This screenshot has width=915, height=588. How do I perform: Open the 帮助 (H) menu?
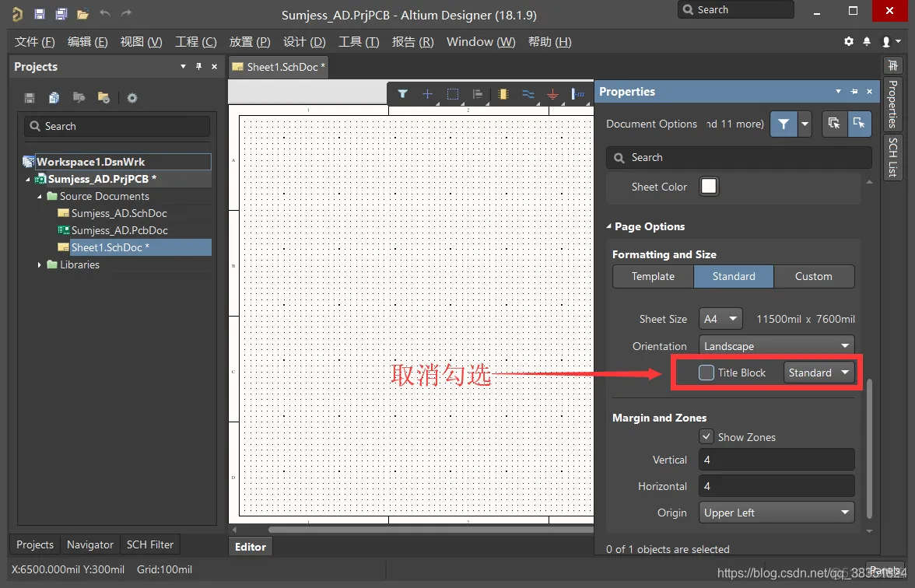(x=549, y=42)
